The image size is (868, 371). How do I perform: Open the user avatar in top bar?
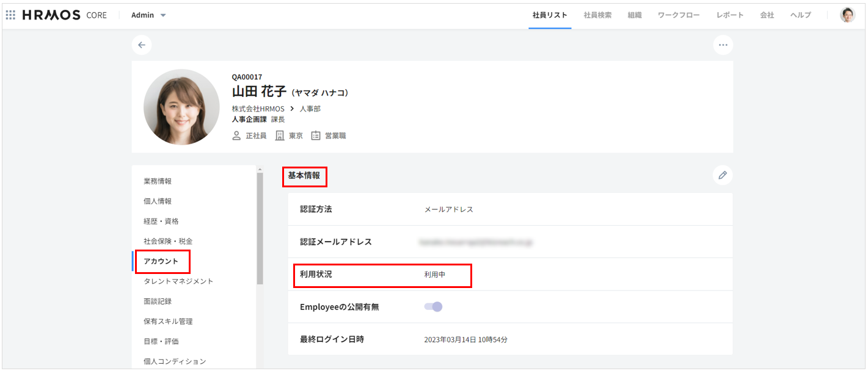(847, 15)
